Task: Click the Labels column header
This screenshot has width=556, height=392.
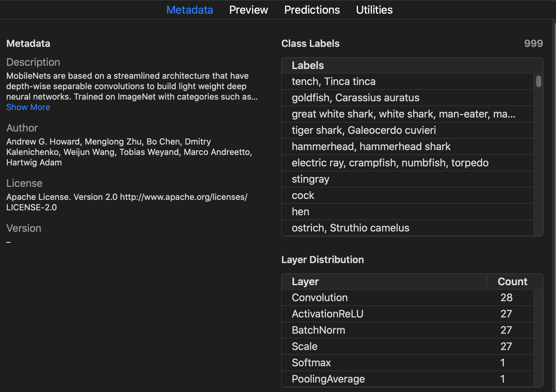Action: pos(308,65)
